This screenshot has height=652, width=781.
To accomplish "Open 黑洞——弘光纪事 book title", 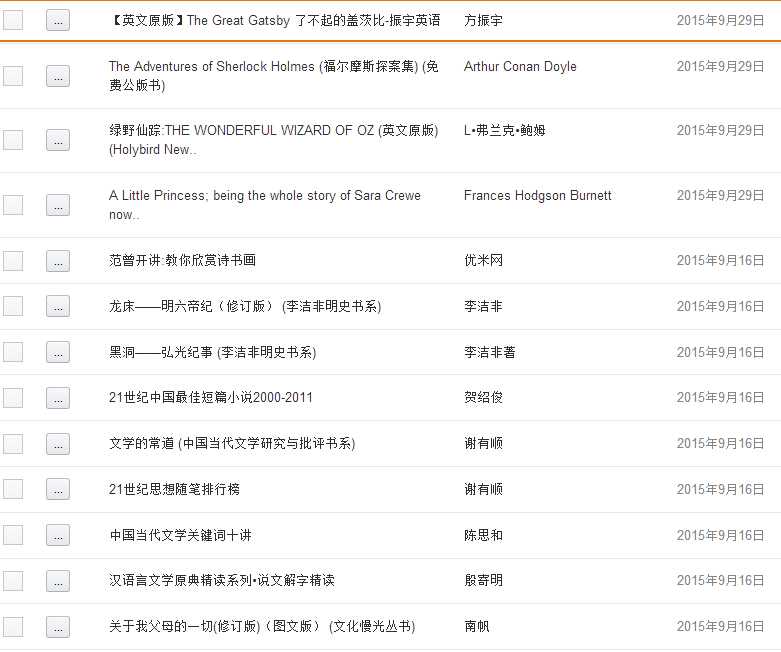I will click(213, 352).
